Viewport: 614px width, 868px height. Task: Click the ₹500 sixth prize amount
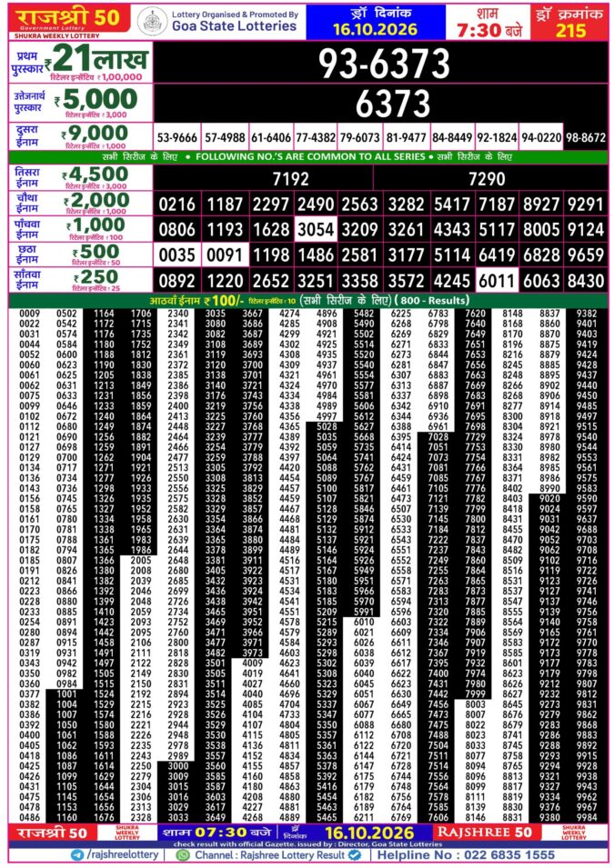pos(96,251)
